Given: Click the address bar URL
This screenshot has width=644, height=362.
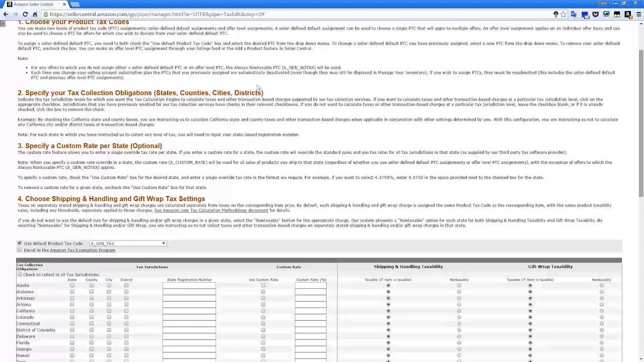Looking at the screenshot, I should tap(157, 14).
